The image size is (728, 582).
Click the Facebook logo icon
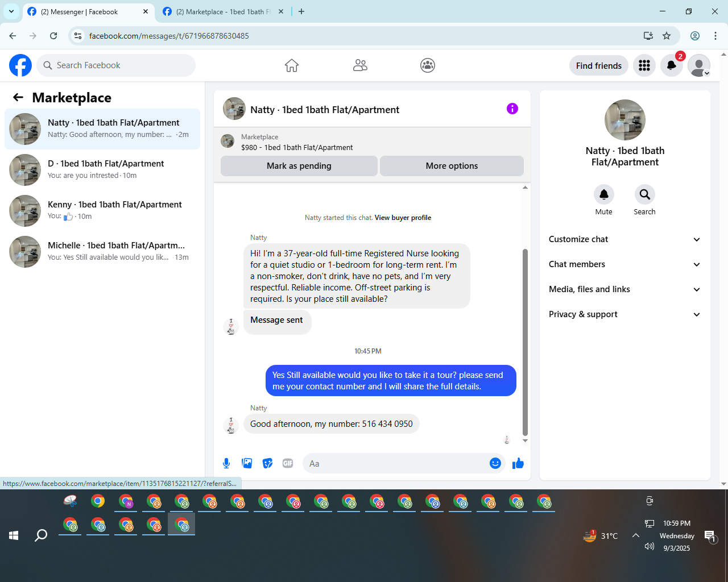(20, 65)
